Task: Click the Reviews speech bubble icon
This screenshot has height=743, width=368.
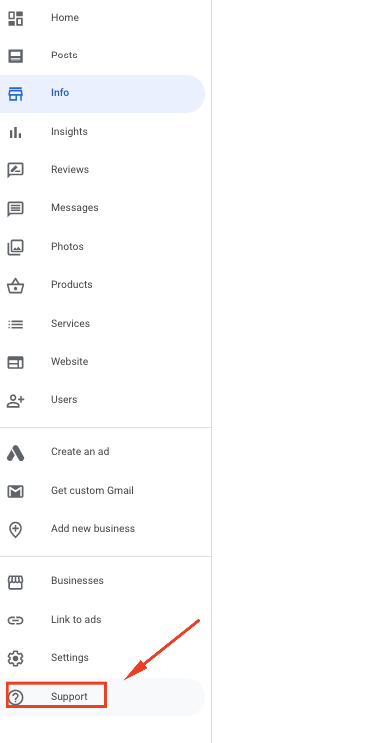Action: [x=15, y=170]
